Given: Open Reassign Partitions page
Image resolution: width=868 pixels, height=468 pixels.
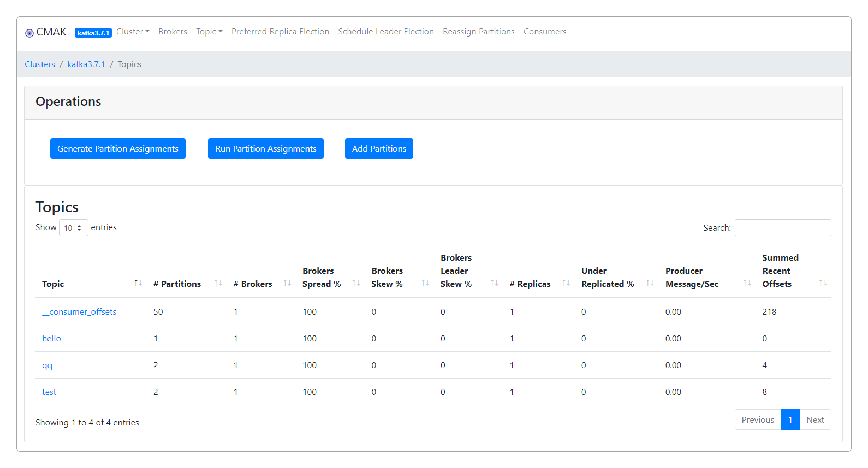Looking at the screenshot, I should click(479, 32).
